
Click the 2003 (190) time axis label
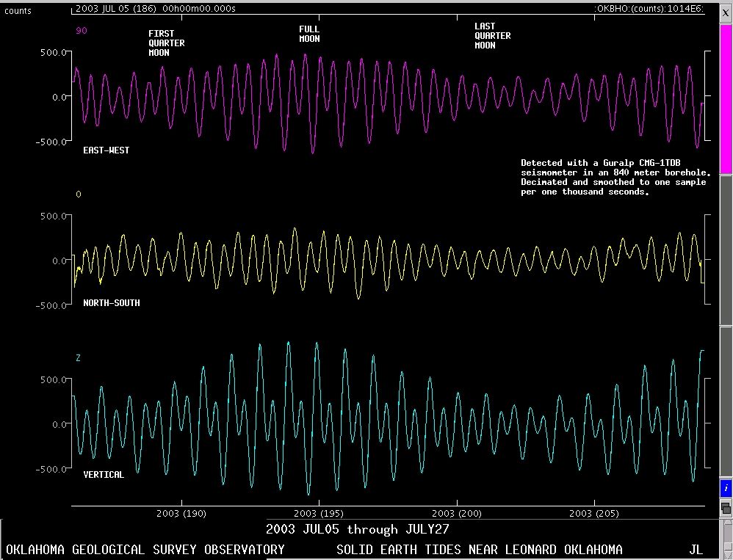[x=181, y=514]
